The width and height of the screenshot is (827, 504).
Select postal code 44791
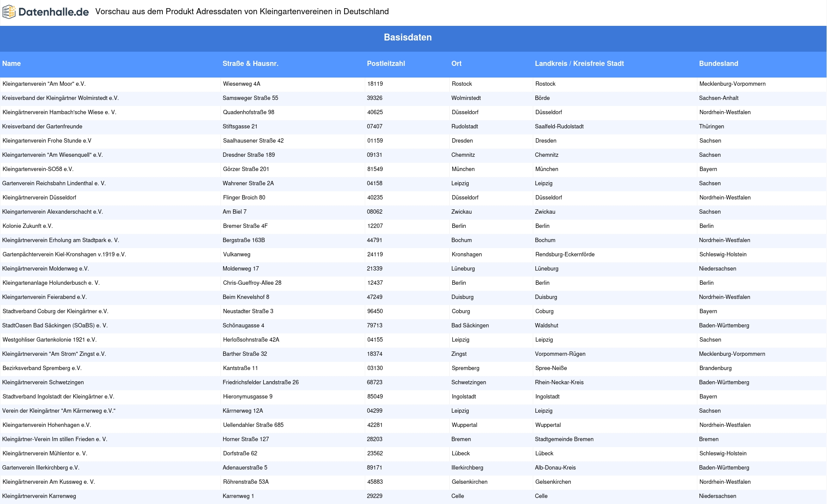pos(375,240)
